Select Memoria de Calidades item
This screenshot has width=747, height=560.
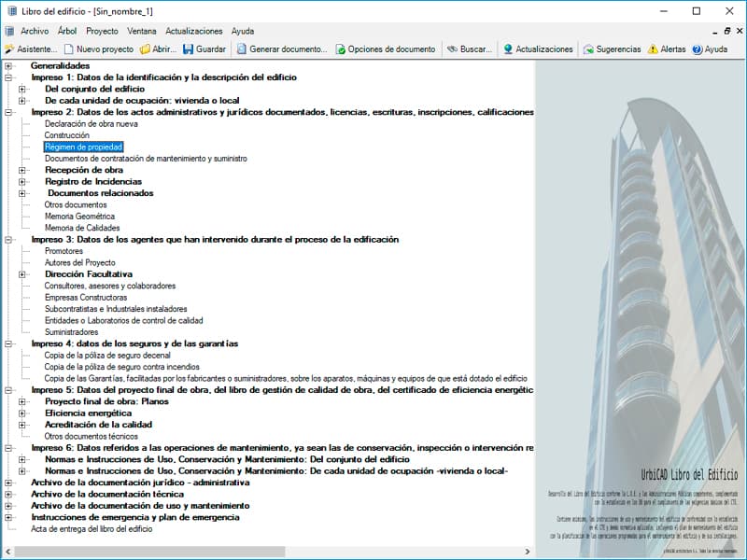pyautogui.click(x=82, y=228)
